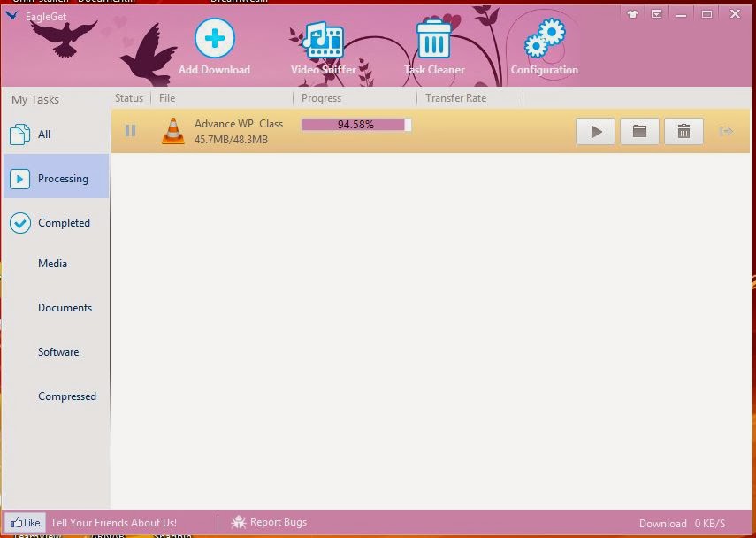The width and height of the screenshot is (756, 538).
Task: Click the Report Bugs link
Action: click(279, 522)
